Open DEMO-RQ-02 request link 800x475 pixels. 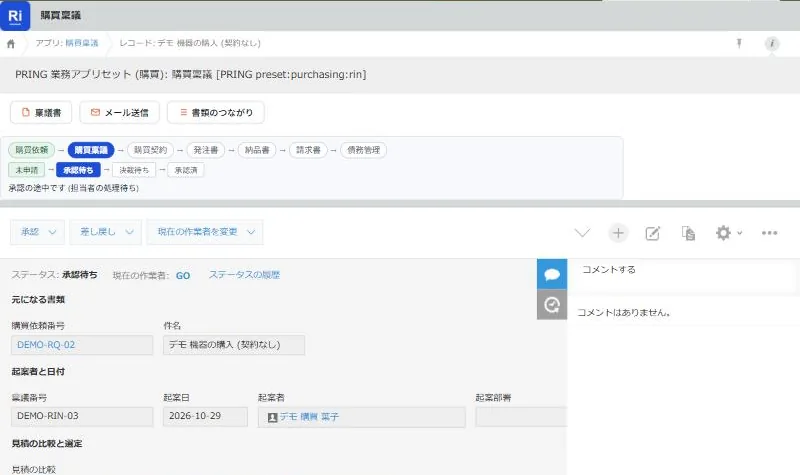46,345
